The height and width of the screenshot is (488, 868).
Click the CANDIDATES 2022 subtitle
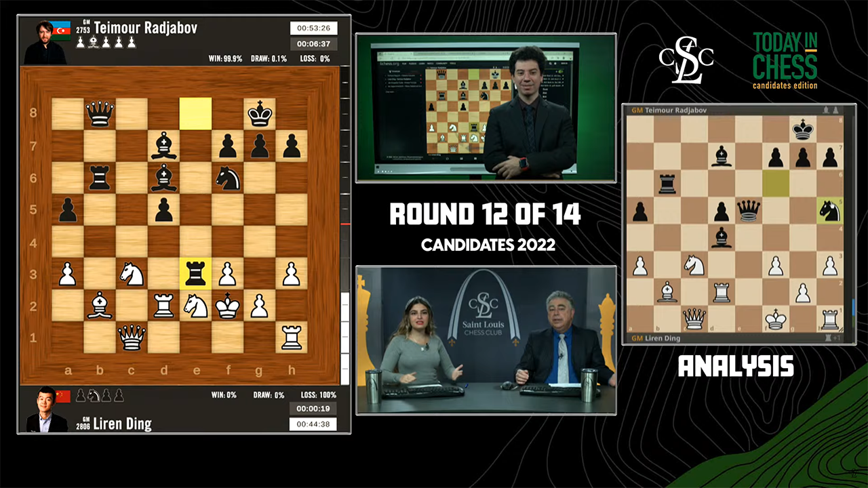tap(488, 245)
